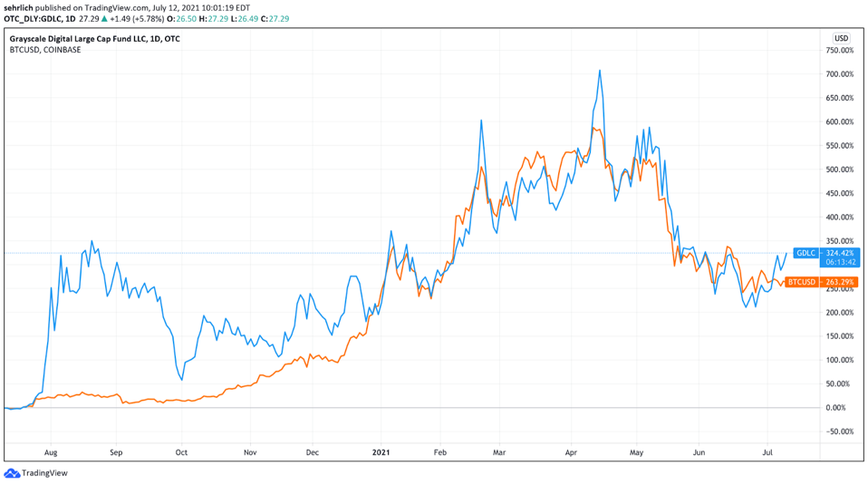868x485 pixels.
Task: Click the 06:13:42 countdown timer
Action: point(841,262)
